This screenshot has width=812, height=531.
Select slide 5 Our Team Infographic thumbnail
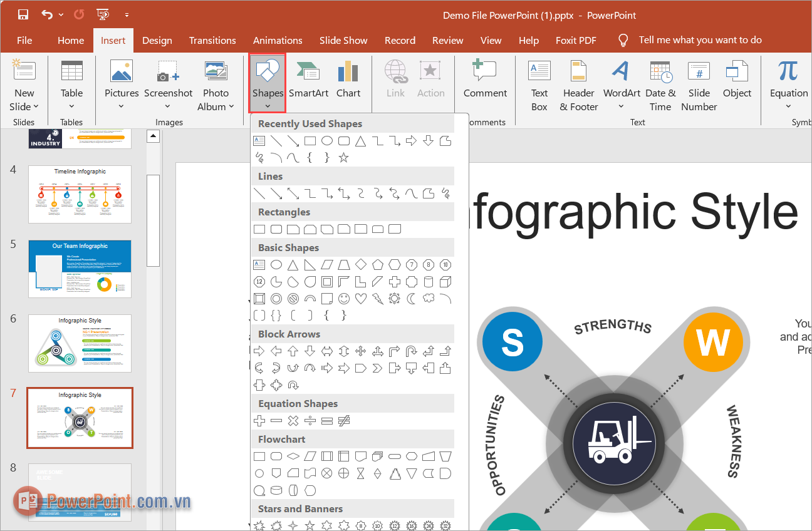[80, 269]
